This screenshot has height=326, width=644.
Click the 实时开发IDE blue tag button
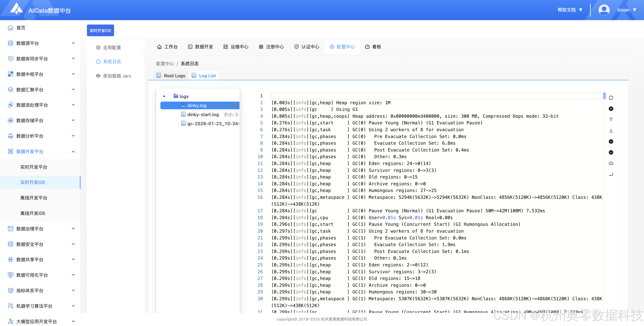[100, 31]
